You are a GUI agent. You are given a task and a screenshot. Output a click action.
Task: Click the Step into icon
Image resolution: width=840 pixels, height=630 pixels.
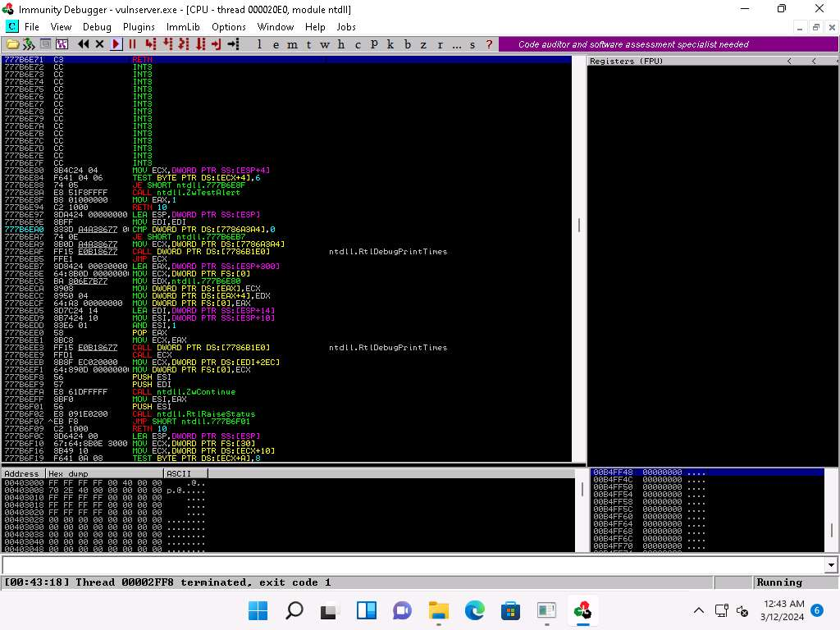click(x=150, y=44)
